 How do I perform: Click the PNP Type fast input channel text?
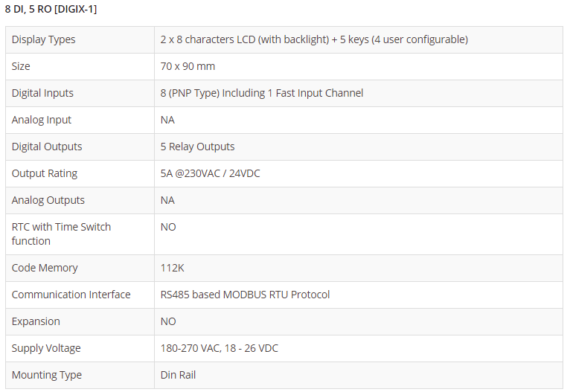(262, 93)
